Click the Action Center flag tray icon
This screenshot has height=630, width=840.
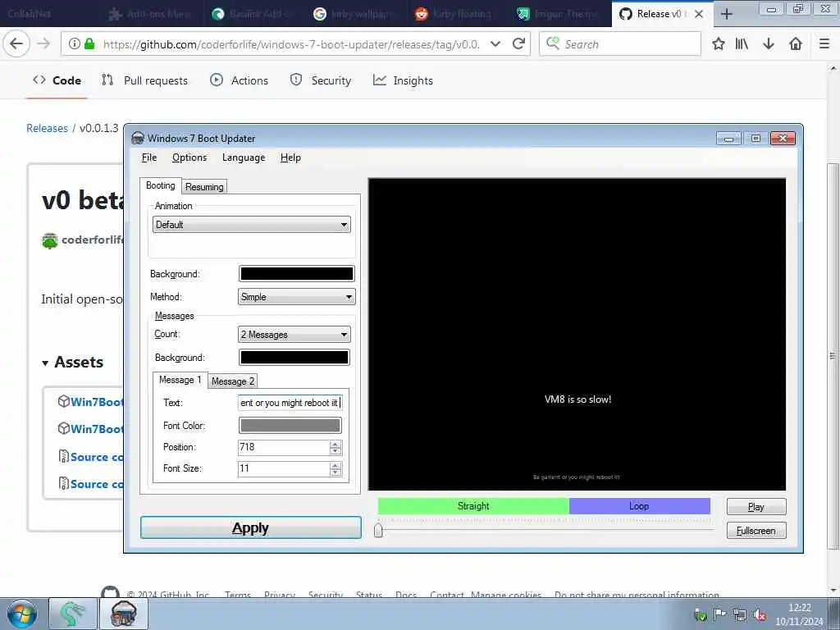click(x=720, y=614)
